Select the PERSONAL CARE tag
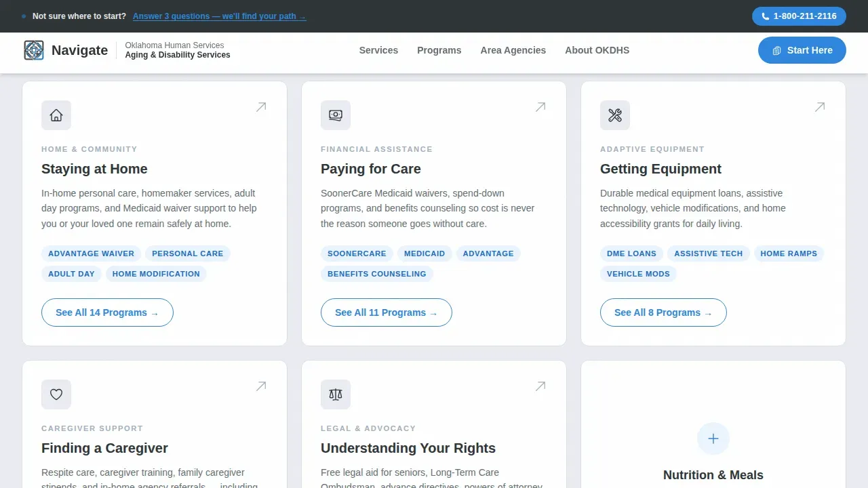The image size is (868, 488). click(188, 253)
